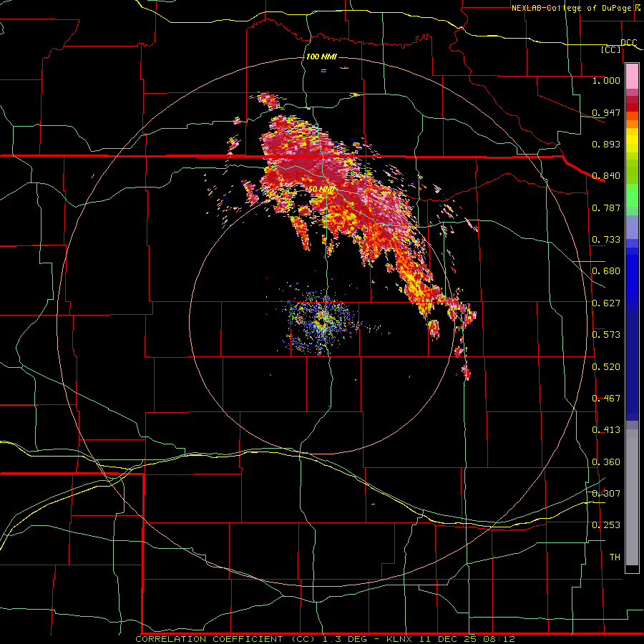Click the 0.787 color scale label
644x644 pixels.
tap(606, 208)
